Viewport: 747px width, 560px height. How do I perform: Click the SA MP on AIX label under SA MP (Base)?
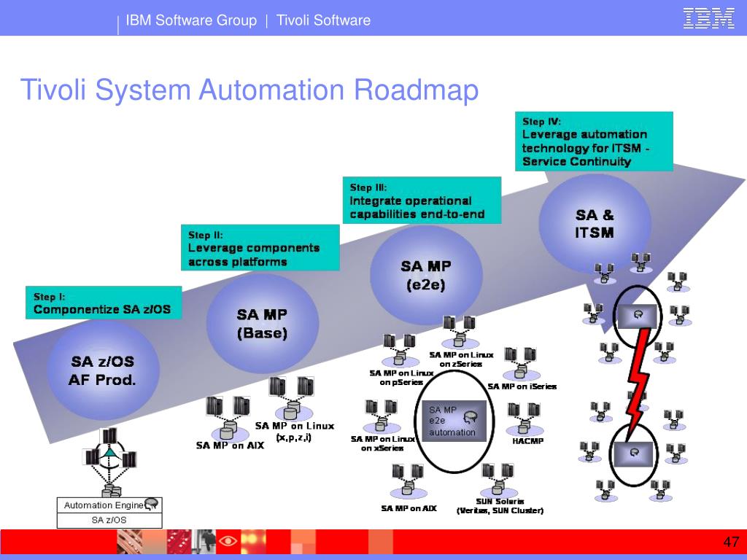pos(230,446)
